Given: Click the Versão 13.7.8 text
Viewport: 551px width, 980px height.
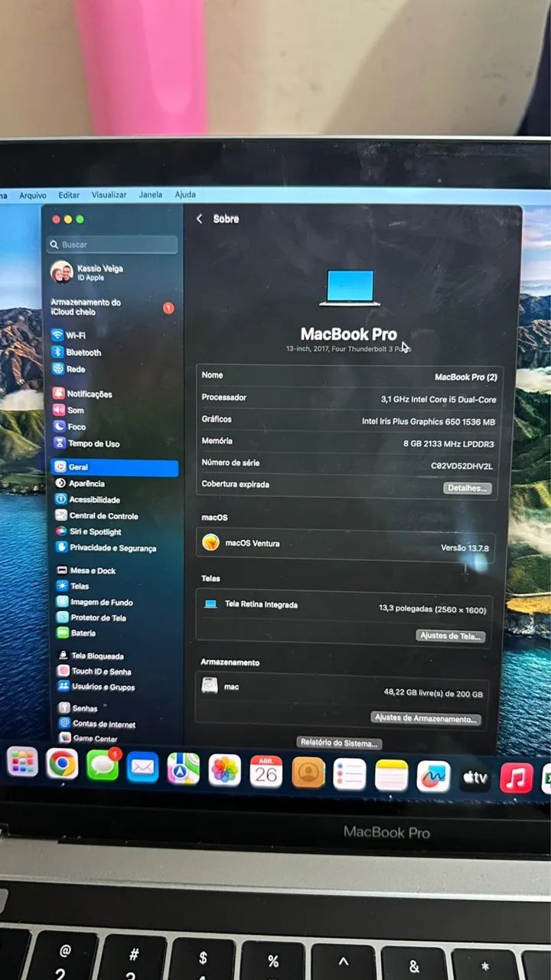Looking at the screenshot, I should tap(465, 547).
